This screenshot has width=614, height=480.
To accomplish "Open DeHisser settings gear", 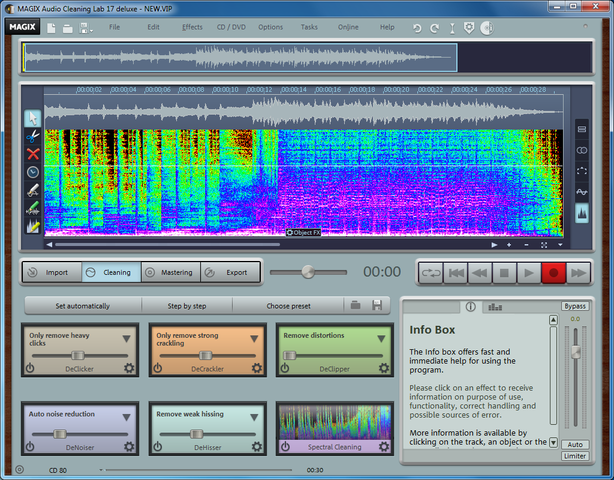I will point(256,446).
